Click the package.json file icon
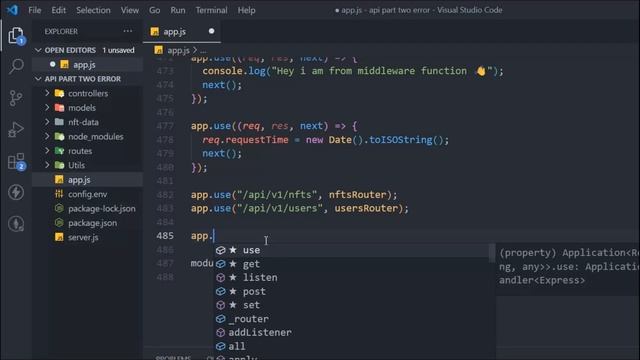 coord(59,223)
